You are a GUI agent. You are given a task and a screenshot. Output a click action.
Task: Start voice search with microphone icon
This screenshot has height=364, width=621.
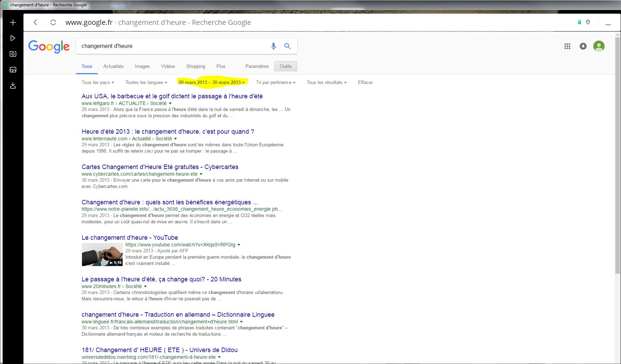point(273,46)
